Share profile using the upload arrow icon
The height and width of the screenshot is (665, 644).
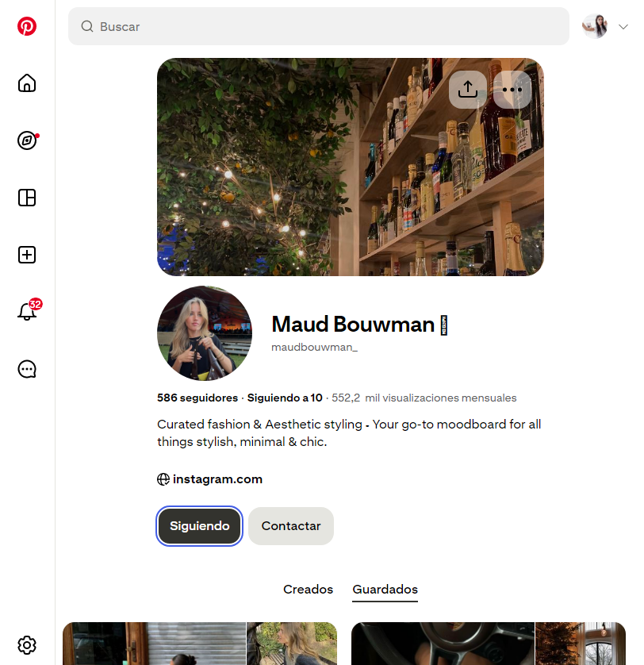pyautogui.click(x=468, y=90)
